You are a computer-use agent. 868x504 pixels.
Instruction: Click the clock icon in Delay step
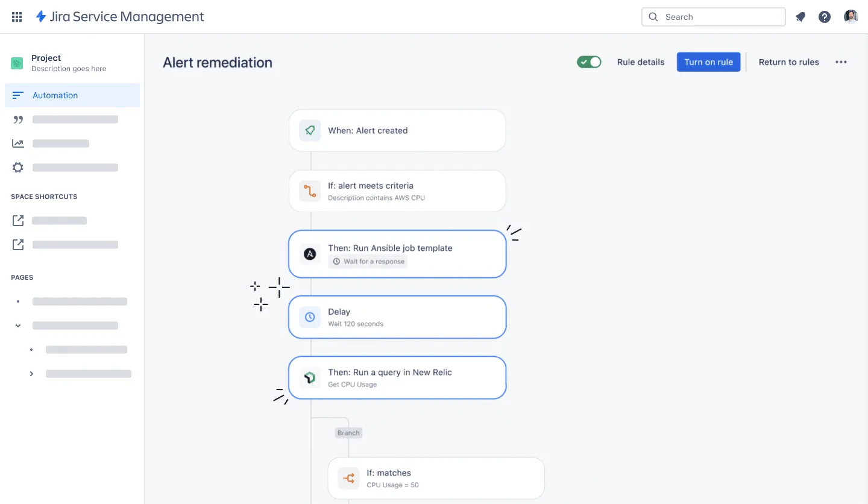pyautogui.click(x=310, y=317)
